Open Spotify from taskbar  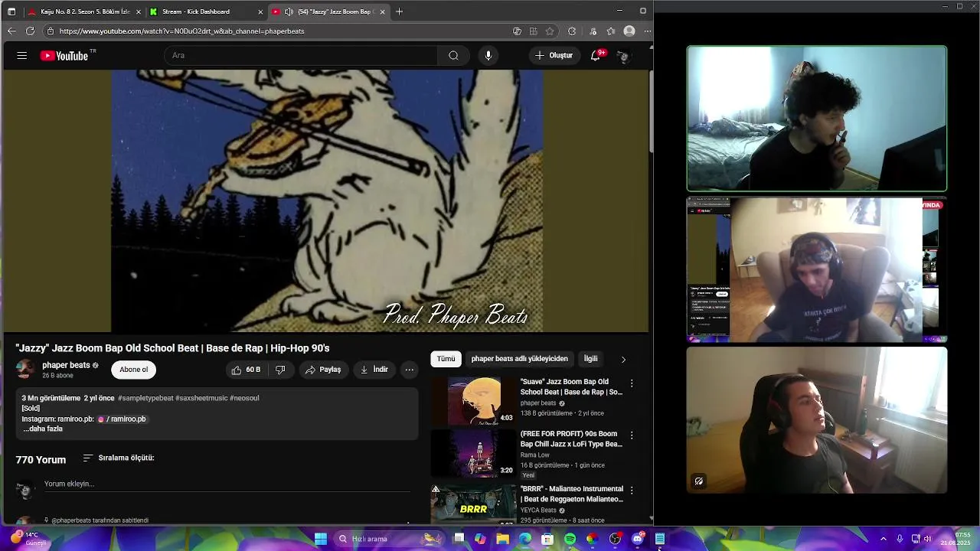[570, 539]
